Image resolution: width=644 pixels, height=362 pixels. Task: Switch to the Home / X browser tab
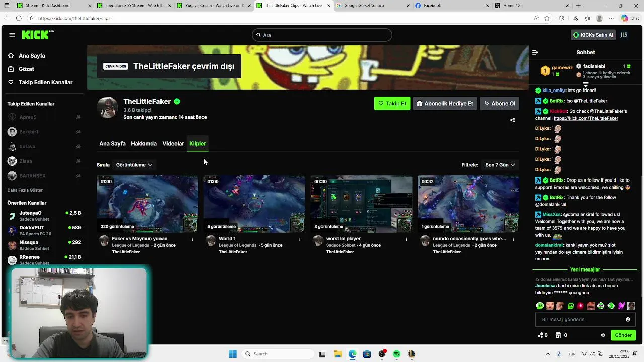pyautogui.click(x=531, y=6)
